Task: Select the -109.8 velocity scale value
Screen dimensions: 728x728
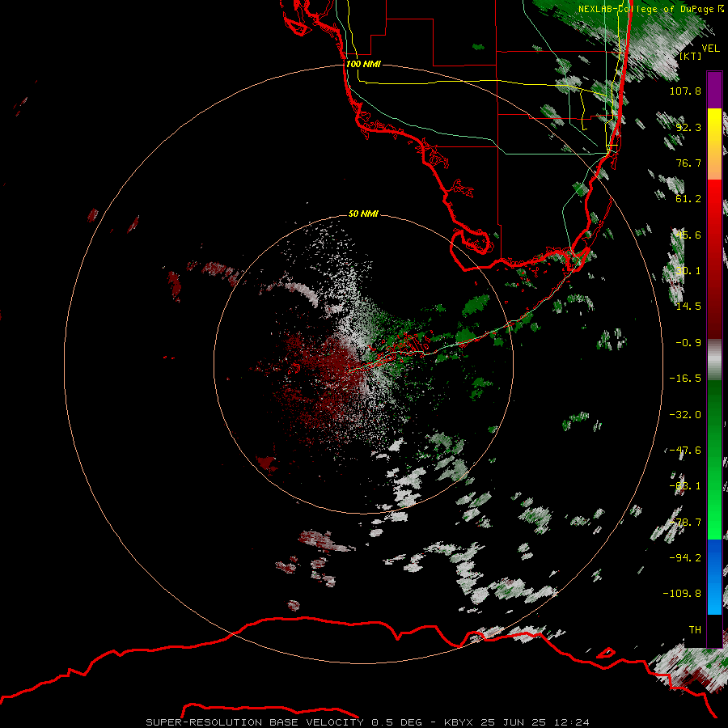Action: click(682, 594)
